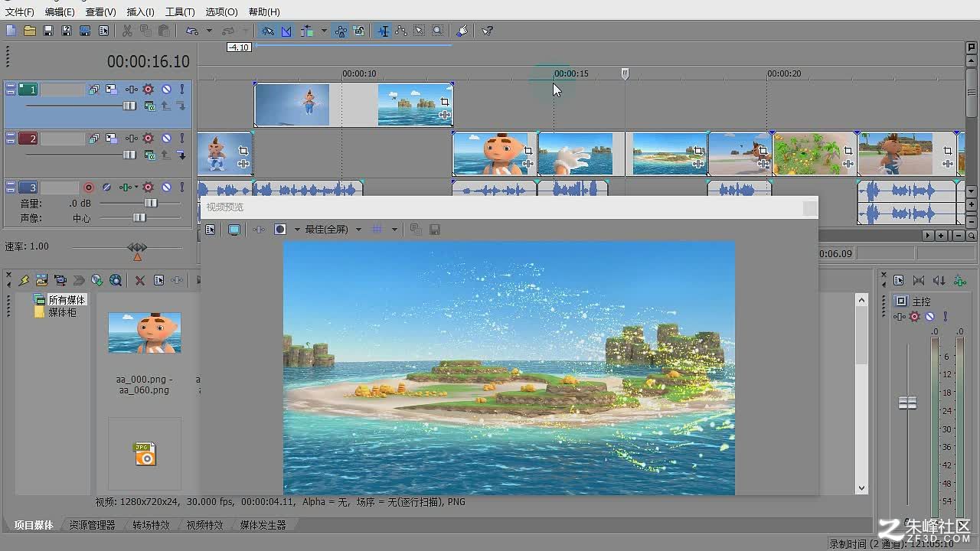Click the What's This help icon

[x=487, y=31]
